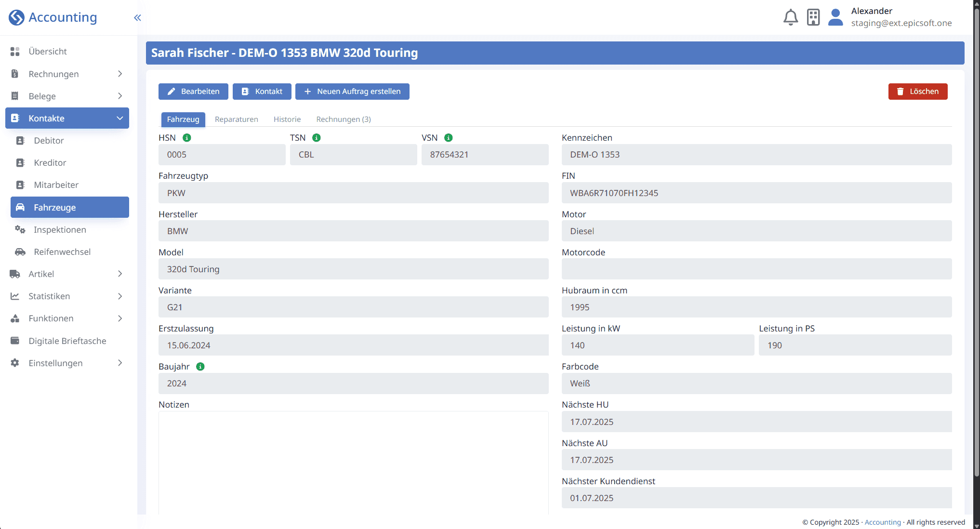Open Inspektionen page
The width and height of the screenshot is (980, 529).
(x=69, y=230)
